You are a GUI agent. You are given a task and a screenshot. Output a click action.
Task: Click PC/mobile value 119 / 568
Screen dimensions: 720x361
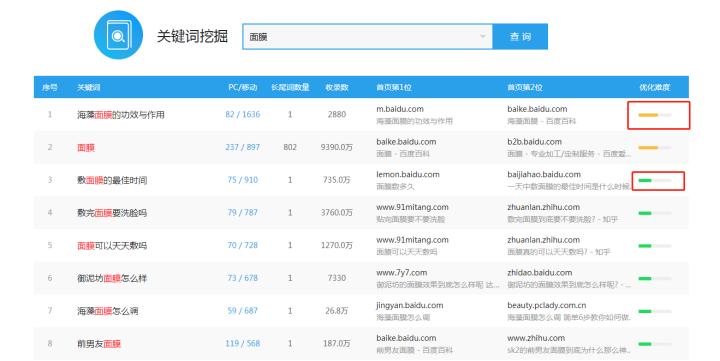pyautogui.click(x=242, y=343)
